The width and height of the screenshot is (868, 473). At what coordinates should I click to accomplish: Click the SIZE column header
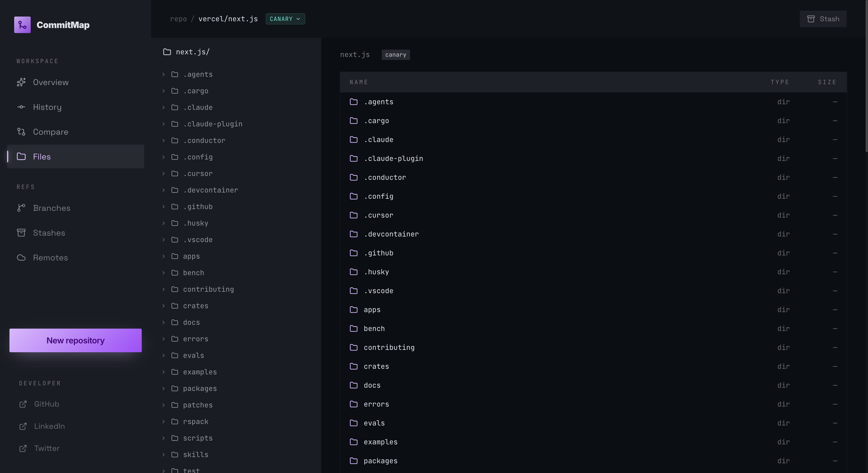click(x=827, y=82)
